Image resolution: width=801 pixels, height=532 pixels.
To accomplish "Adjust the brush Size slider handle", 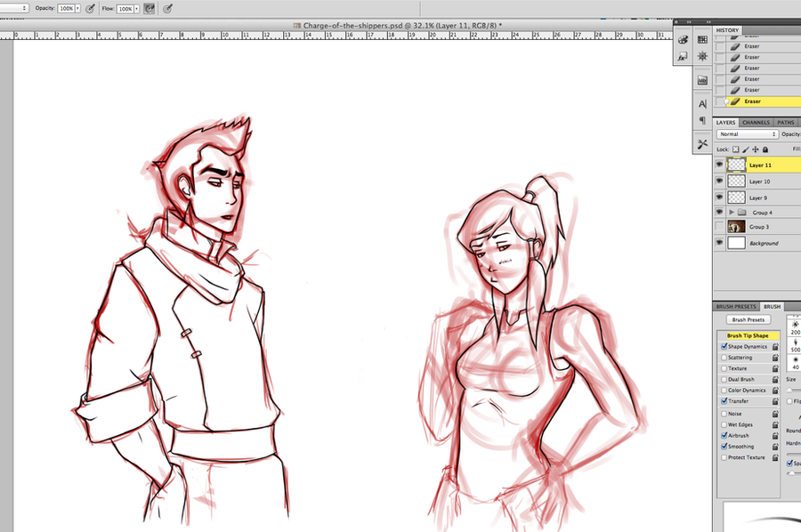I will click(x=789, y=390).
